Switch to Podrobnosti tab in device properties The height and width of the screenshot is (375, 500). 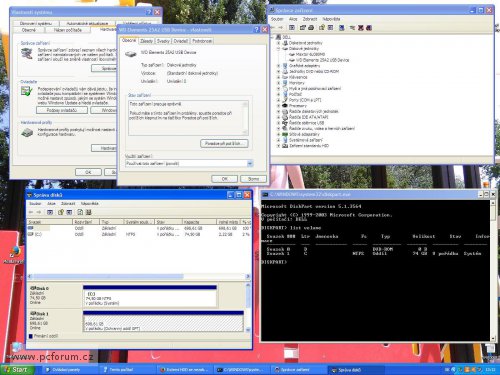tap(202, 41)
